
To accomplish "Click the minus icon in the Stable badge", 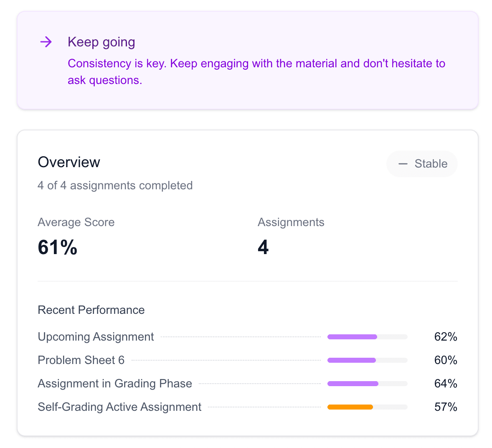I will pos(403,164).
